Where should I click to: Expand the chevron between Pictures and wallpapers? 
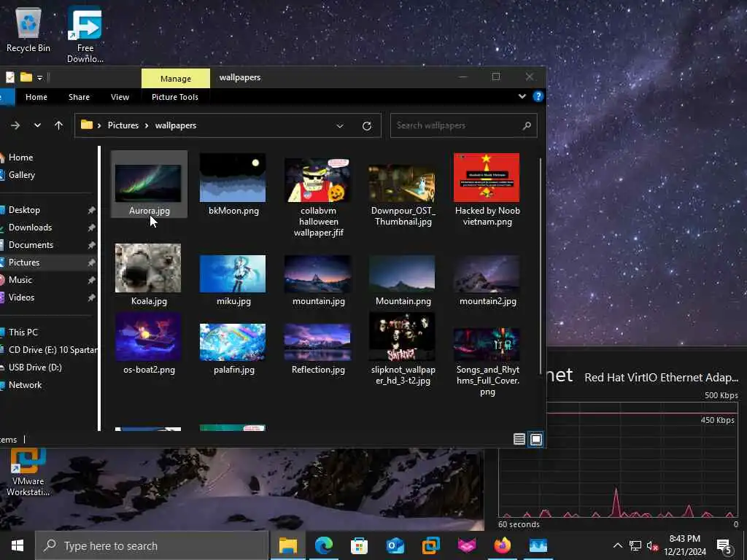click(x=146, y=125)
